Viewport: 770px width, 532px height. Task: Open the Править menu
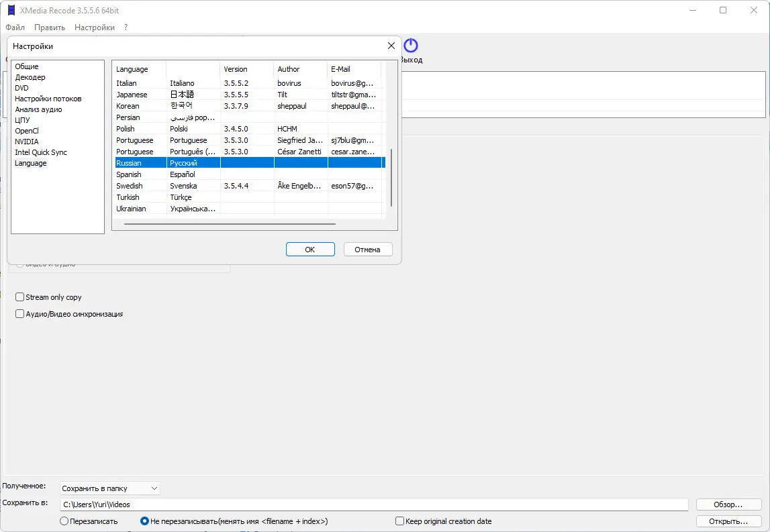[x=50, y=28]
